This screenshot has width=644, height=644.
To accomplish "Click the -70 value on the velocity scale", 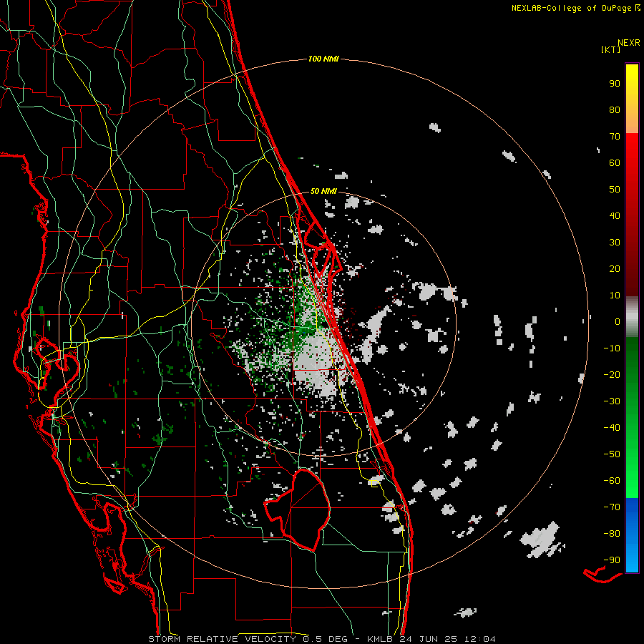I will coord(612,507).
